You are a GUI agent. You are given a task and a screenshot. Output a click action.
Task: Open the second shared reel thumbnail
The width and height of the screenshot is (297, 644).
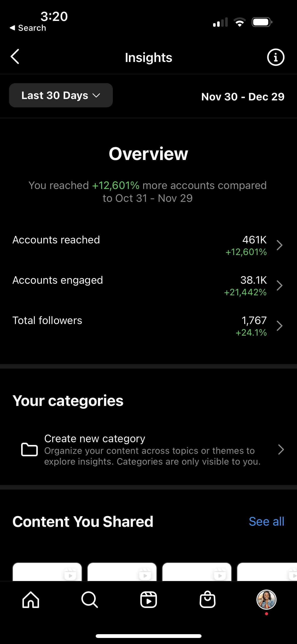[122, 572]
